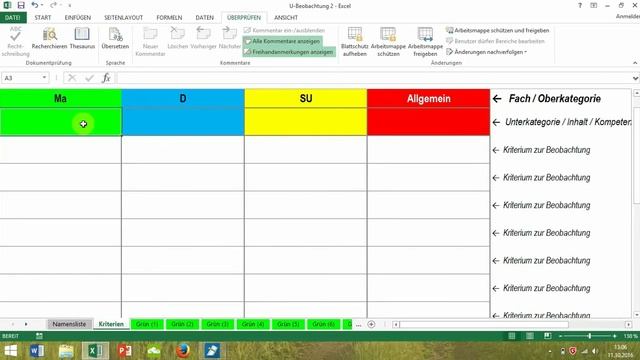Expand the formula bar
Image resolution: width=640 pixels, height=360 pixels.
pos(635,78)
